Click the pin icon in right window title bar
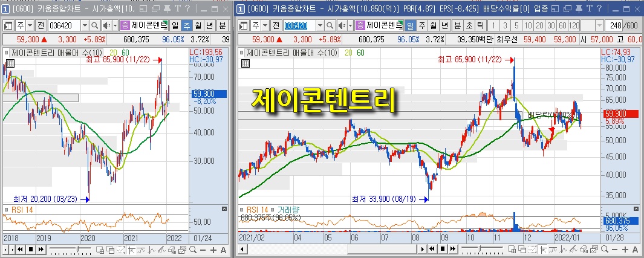The image size is (644, 258). coord(579,8)
